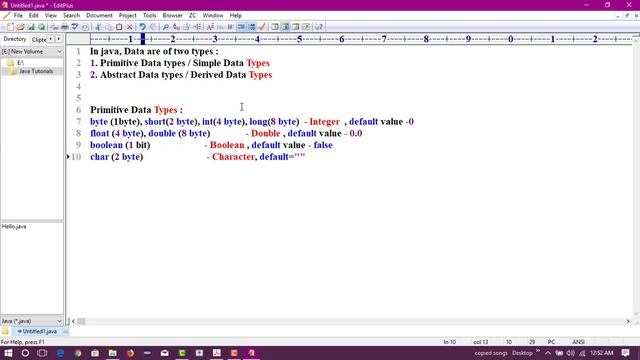Click the horizontal scrollbar right arrow

628,322
